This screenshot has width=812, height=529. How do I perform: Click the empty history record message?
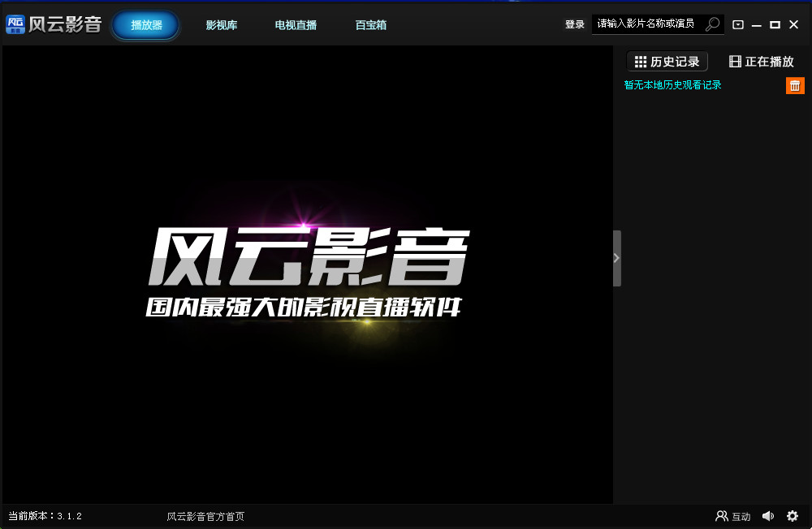coord(672,84)
